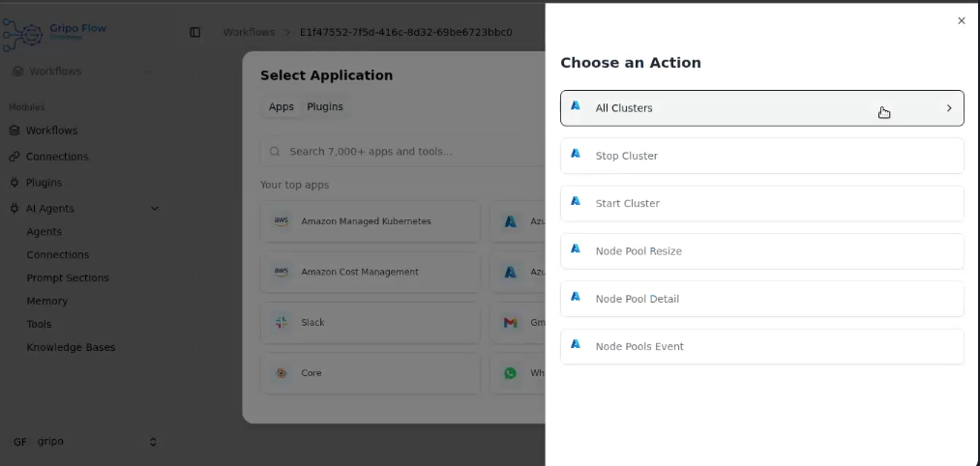Select the Apps tab

(282, 107)
